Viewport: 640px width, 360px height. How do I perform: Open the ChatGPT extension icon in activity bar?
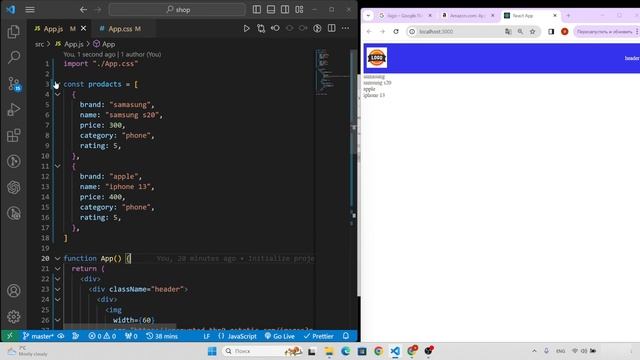click(13, 187)
